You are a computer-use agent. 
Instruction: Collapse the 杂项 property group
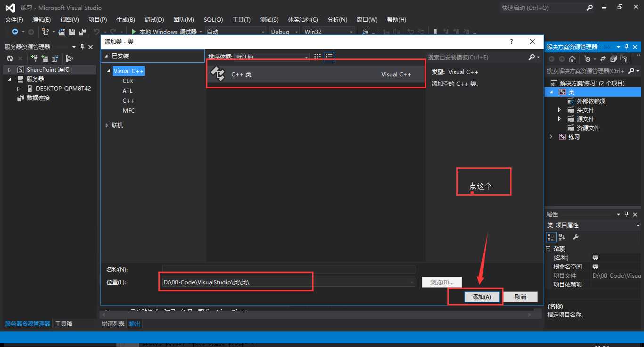coord(548,248)
